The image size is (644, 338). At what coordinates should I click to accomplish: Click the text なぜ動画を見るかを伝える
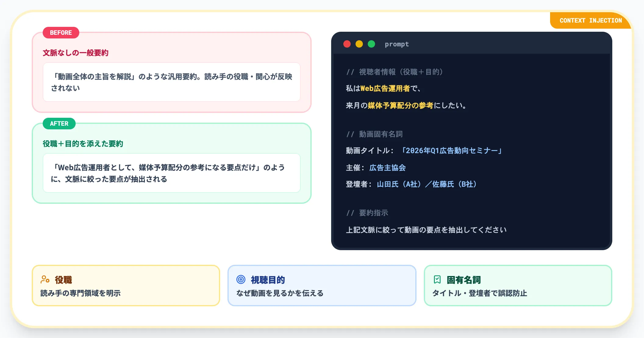[280, 293]
